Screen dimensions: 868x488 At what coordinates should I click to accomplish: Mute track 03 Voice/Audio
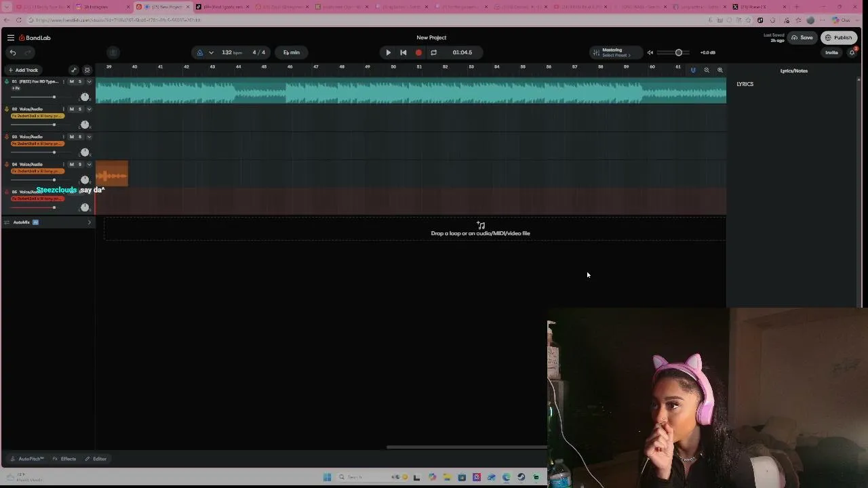[71, 137]
